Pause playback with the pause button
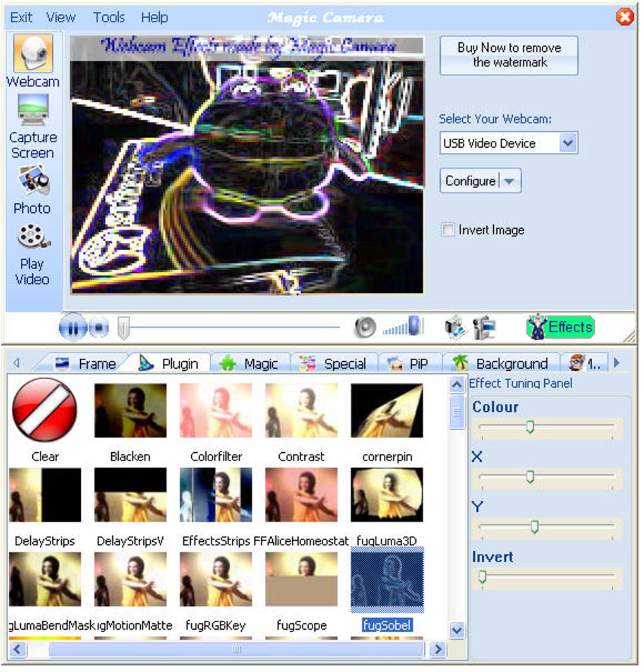Screen dimensions: 644x672 (73, 328)
